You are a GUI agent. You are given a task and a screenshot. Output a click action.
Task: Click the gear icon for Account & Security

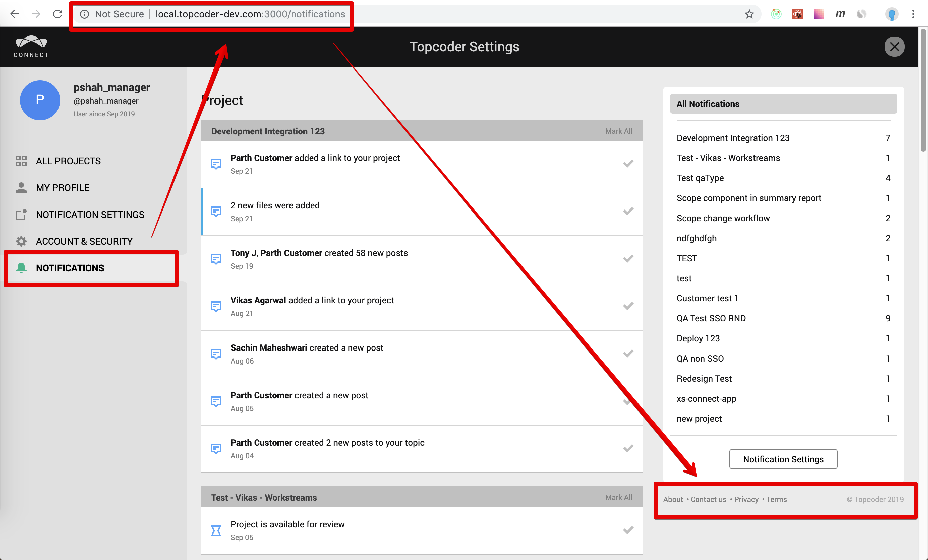[21, 241]
